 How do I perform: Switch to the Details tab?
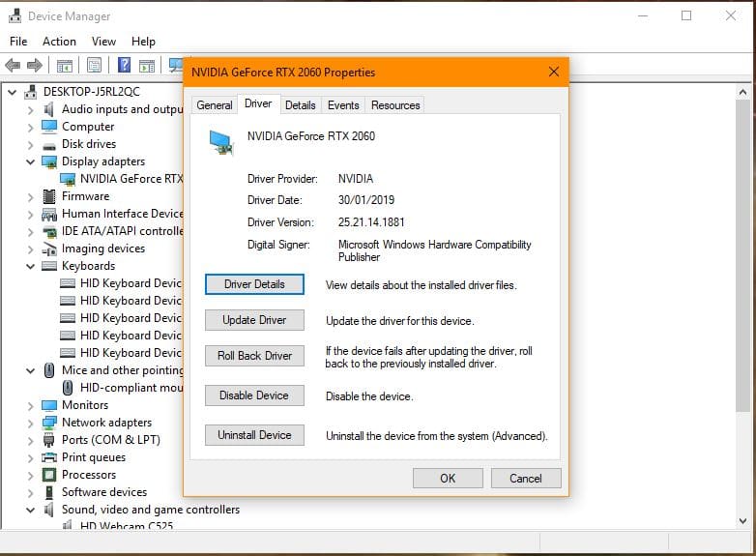click(x=300, y=105)
